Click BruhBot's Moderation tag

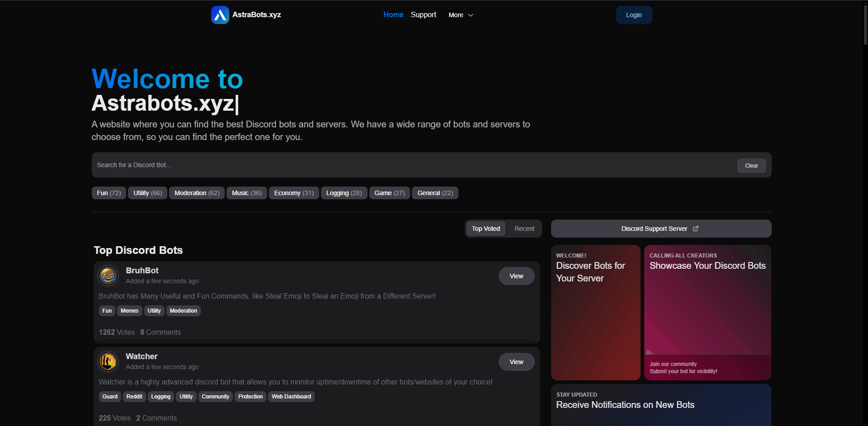[x=184, y=311]
